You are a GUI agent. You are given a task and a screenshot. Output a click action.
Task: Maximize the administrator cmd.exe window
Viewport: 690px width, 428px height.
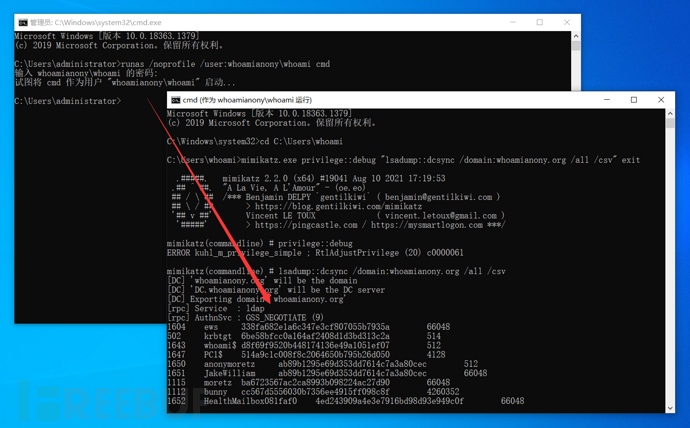(540, 22)
